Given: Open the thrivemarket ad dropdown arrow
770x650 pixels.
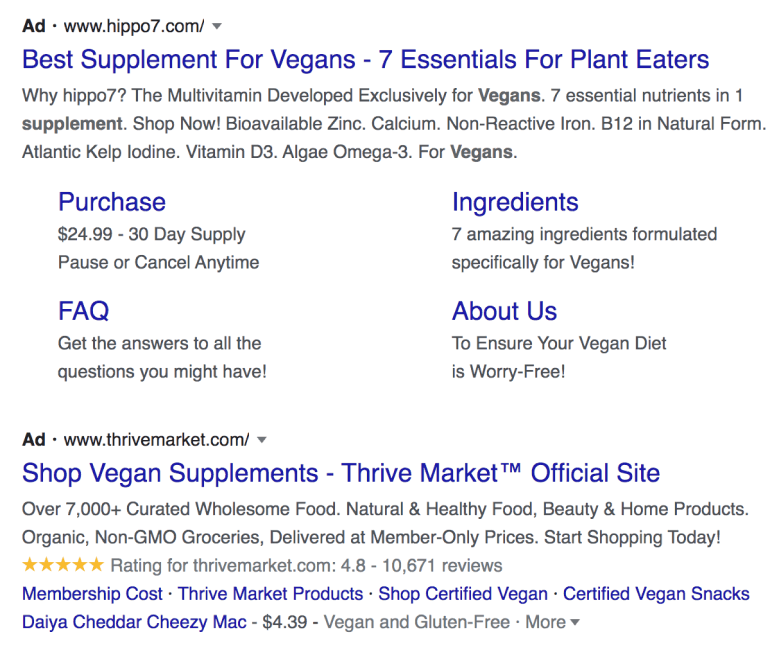Looking at the screenshot, I should click(262, 440).
